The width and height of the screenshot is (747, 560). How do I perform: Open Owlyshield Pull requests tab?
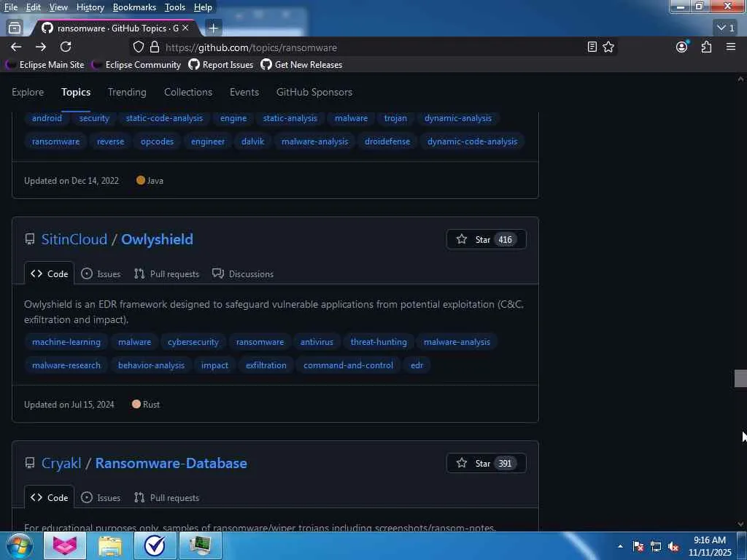click(x=166, y=274)
